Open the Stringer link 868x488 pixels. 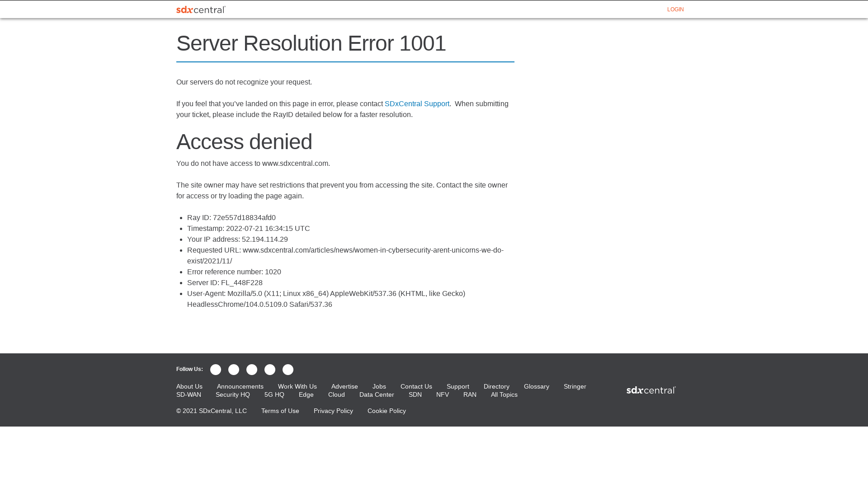(575, 387)
